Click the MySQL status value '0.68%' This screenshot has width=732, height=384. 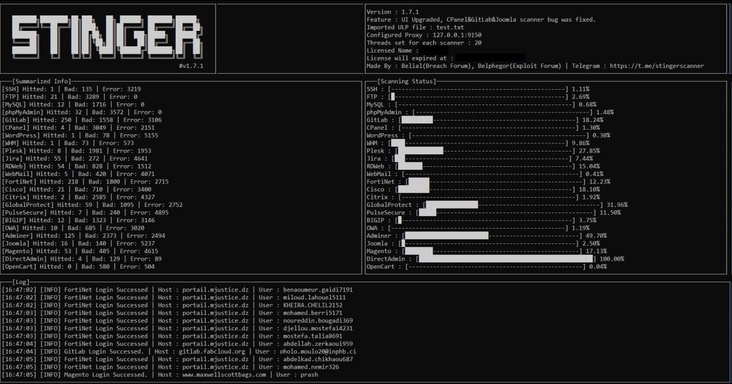click(587, 105)
